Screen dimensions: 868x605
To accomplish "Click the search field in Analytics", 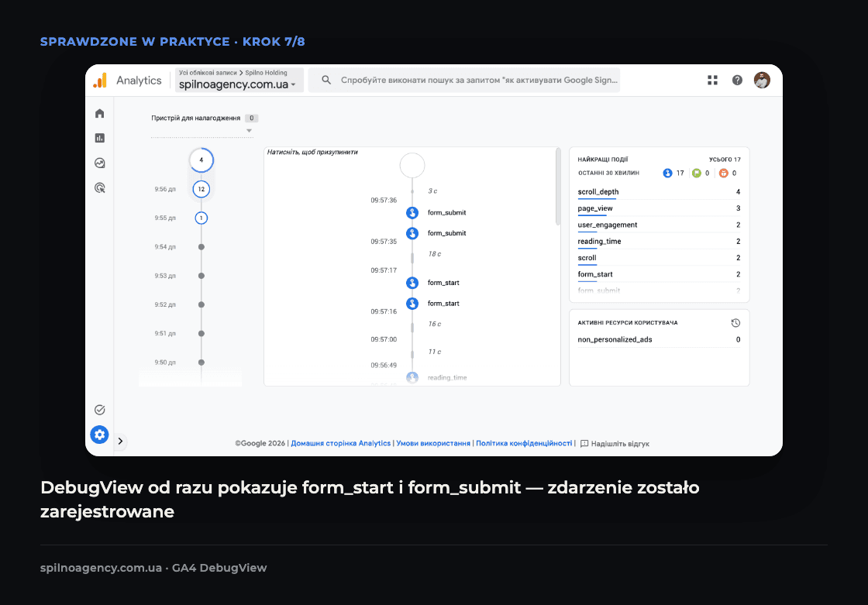I will click(x=464, y=81).
